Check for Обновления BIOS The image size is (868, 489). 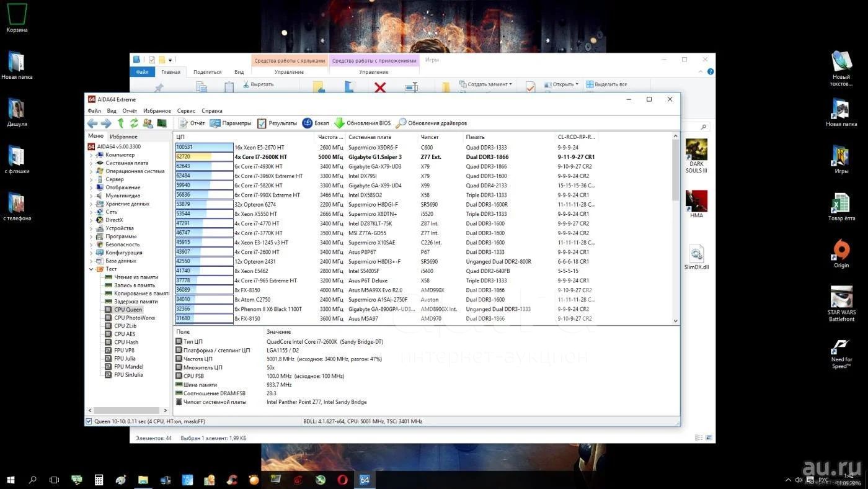[363, 123]
